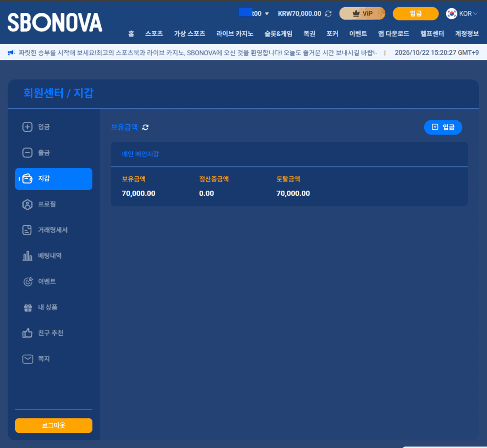Refresh the 보유금액 wallet balance
Screen dimensions: 487x448
pyautogui.click(x=146, y=127)
